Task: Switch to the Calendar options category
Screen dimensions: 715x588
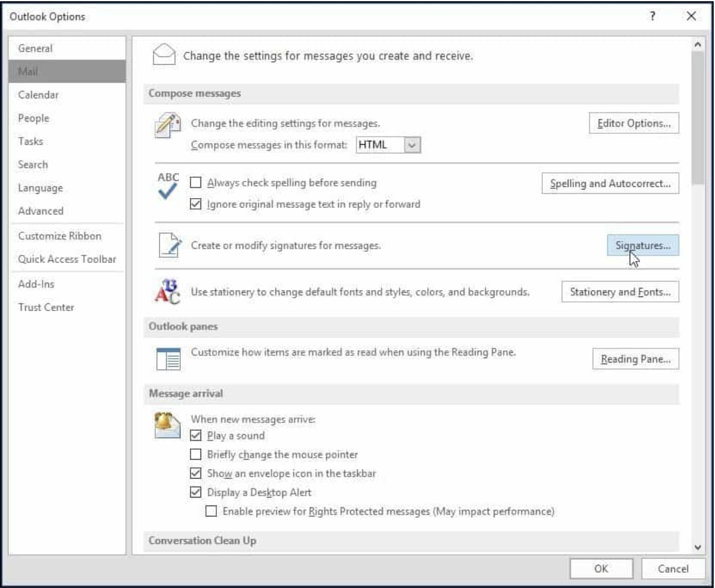Action: point(34,95)
